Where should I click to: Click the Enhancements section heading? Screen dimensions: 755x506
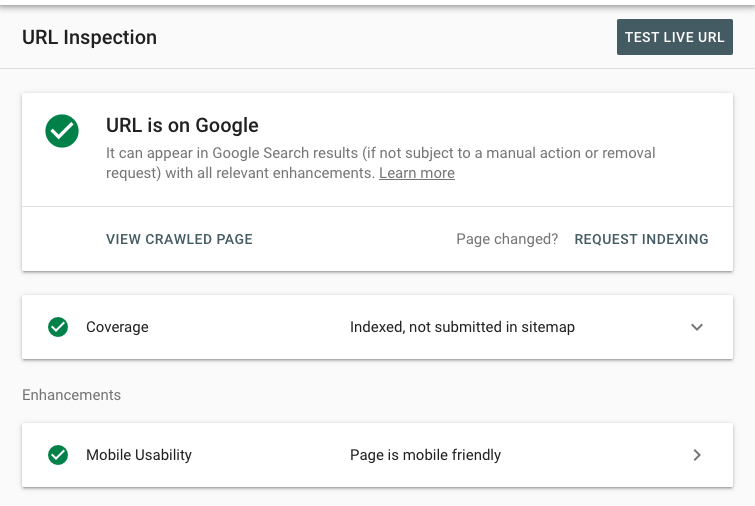71,395
